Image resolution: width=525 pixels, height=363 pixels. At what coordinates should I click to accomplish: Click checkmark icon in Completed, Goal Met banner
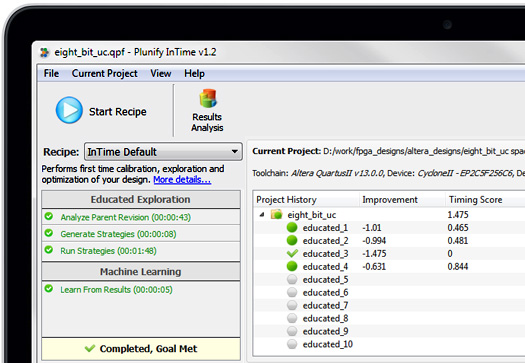point(90,349)
